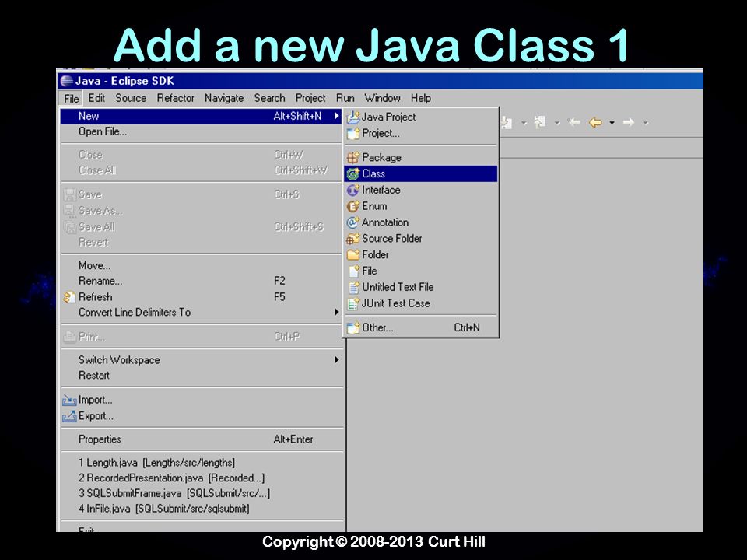Viewport: 747px width, 560px height.
Task: Click the Project... wizard icon
Action: tap(353, 133)
